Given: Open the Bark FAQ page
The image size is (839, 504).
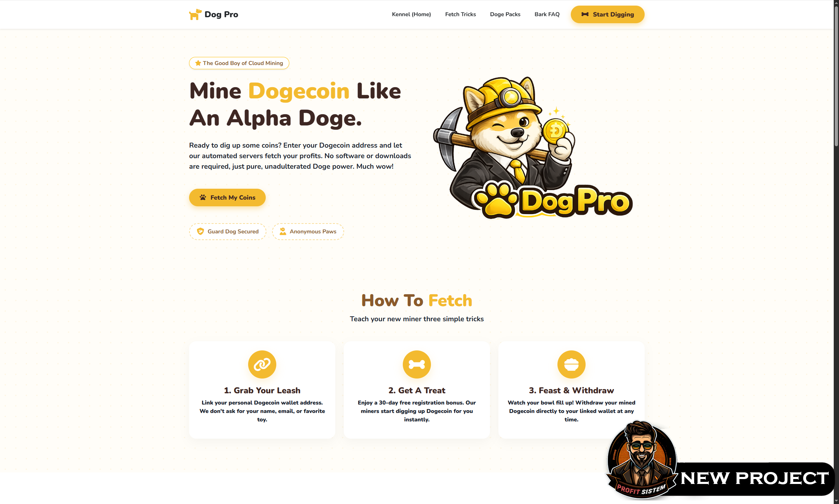Looking at the screenshot, I should pos(547,14).
